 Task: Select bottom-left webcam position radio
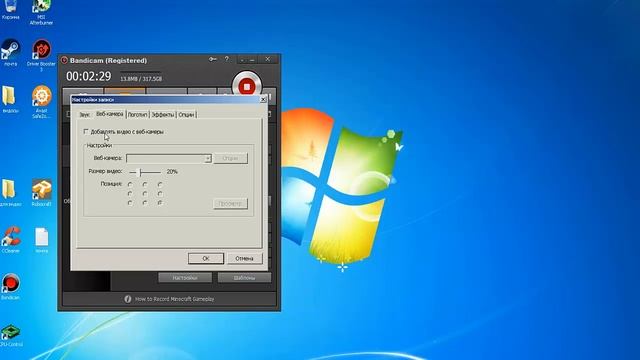coord(130,202)
